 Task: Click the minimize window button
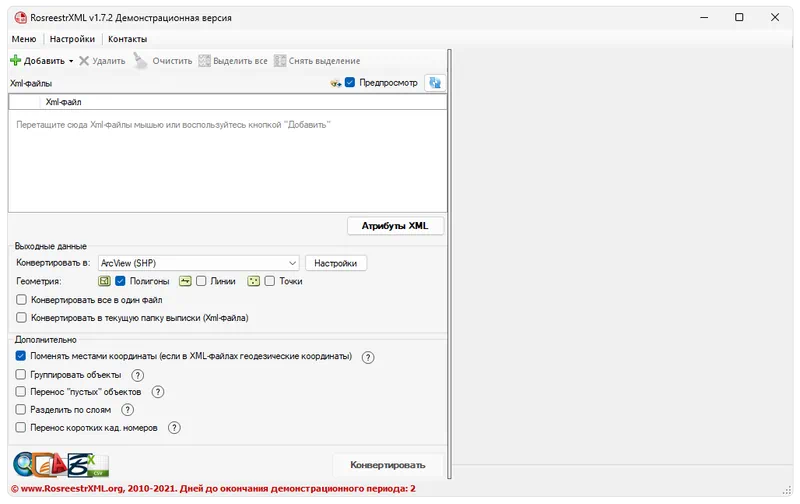coord(704,17)
